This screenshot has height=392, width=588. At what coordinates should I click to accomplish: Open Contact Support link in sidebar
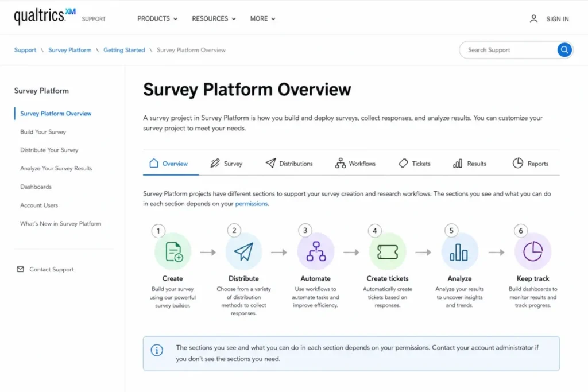(51, 269)
